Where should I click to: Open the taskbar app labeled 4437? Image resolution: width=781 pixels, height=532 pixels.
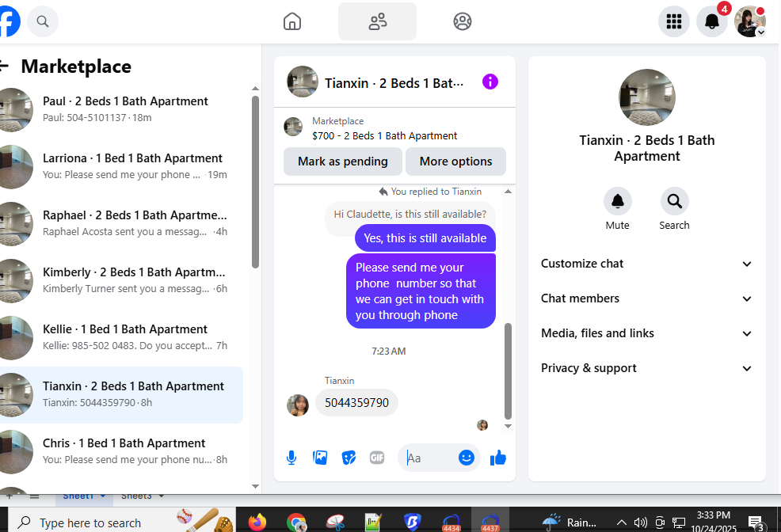click(x=490, y=522)
